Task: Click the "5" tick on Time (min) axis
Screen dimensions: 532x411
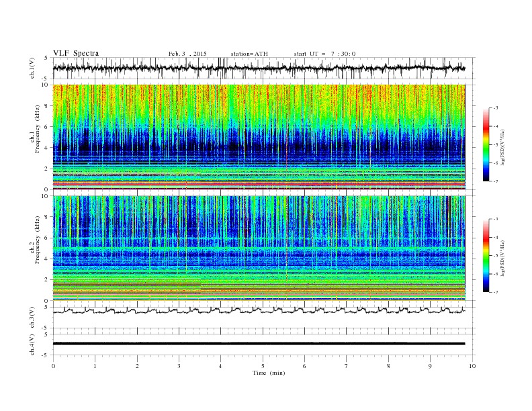Action: [x=263, y=366]
